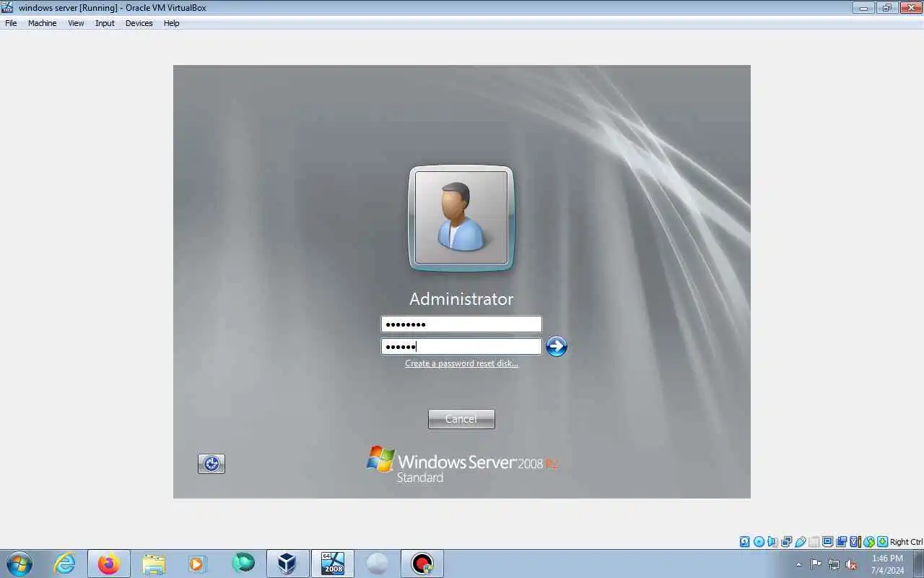Screen dimensions: 924x578
Task: Restore down the VirtualBox window
Action: coord(886,8)
